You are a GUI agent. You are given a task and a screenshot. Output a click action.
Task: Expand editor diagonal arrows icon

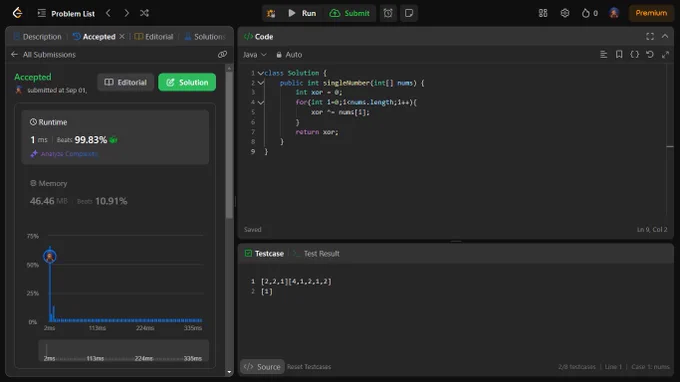665,55
